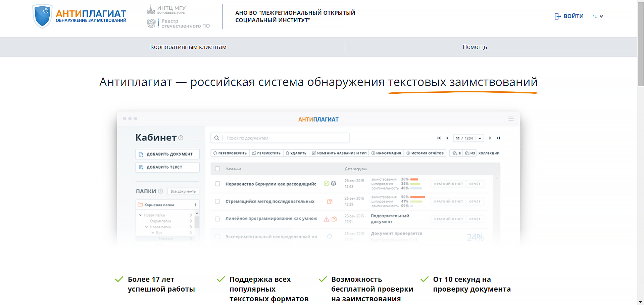
Task: Click the ДОБАВИТЬ ТЕКСТ button
Action: coord(167,167)
